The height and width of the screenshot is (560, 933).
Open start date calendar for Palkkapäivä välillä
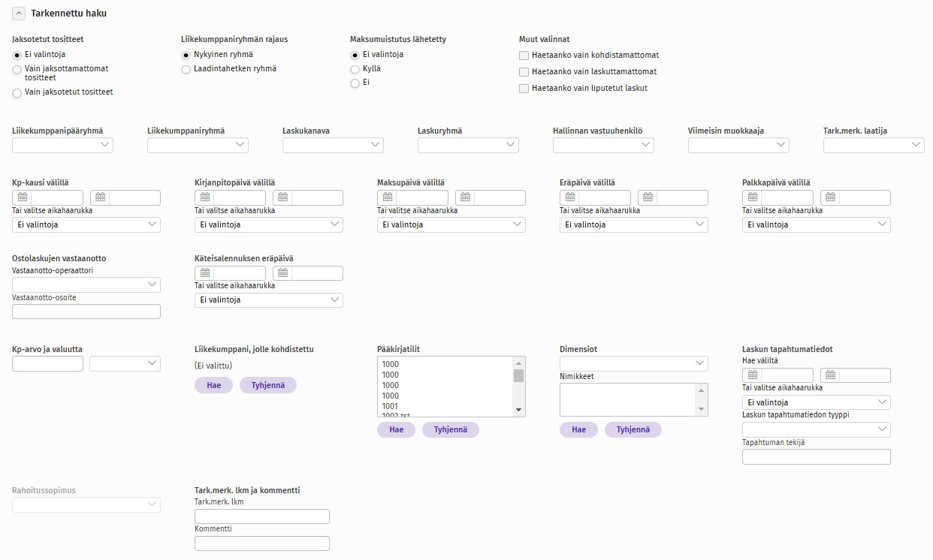753,198
